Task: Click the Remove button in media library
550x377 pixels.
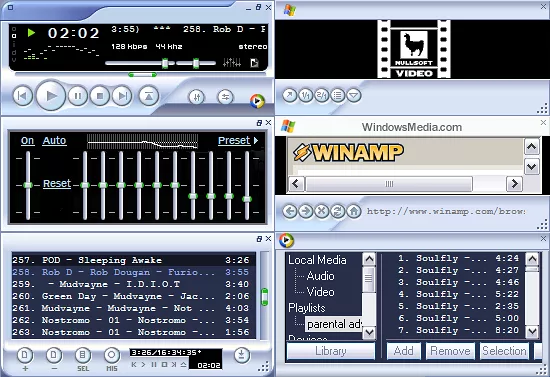Action: (450, 351)
